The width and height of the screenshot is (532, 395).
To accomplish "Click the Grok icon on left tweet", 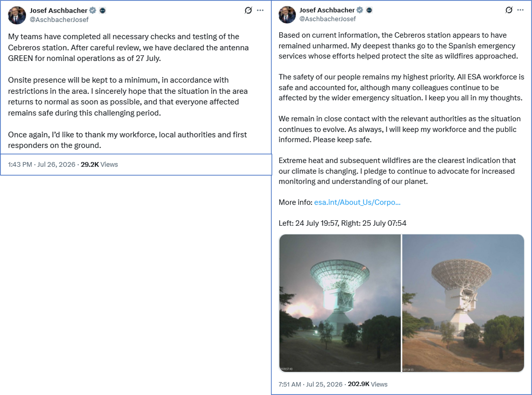I will coord(248,10).
